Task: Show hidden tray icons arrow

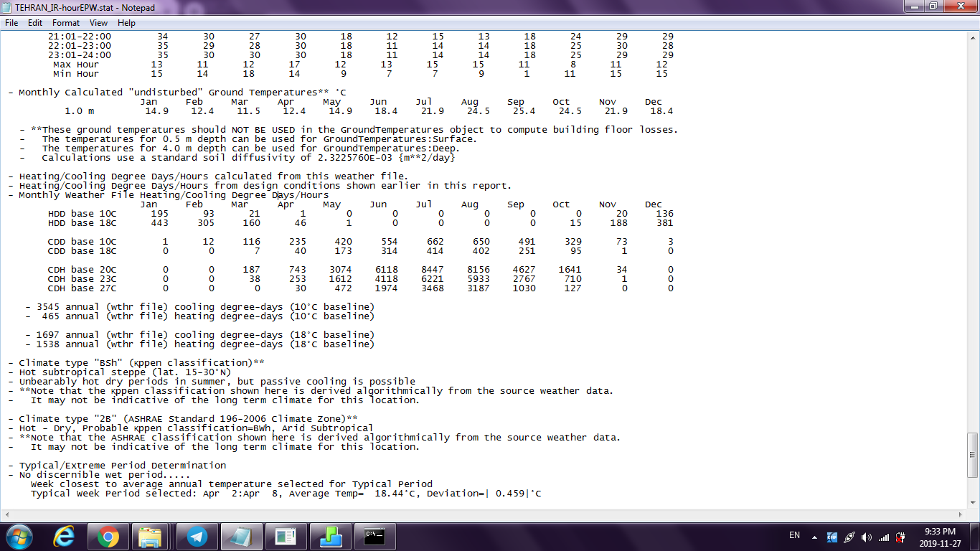Action: [x=814, y=537]
